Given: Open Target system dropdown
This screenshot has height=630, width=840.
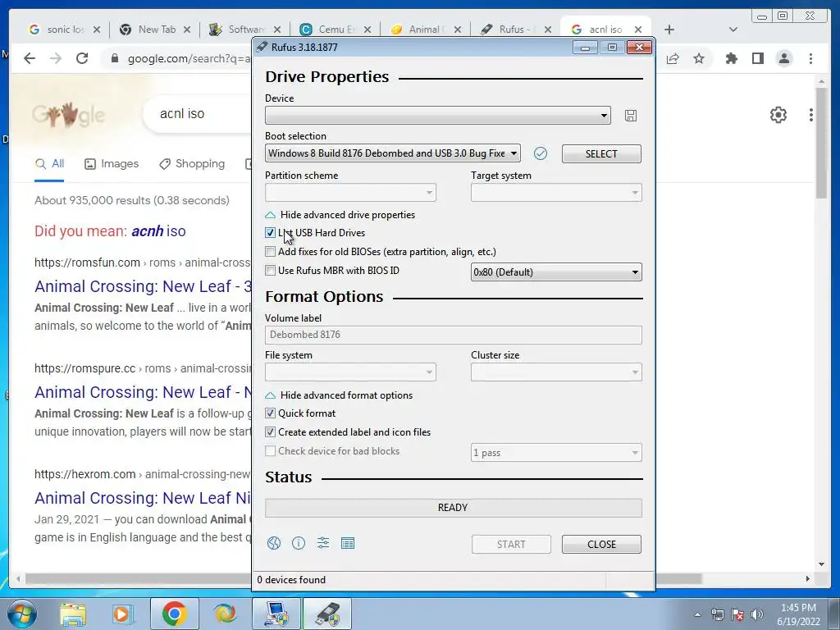Looking at the screenshot, I should click(x=556, y=193).
